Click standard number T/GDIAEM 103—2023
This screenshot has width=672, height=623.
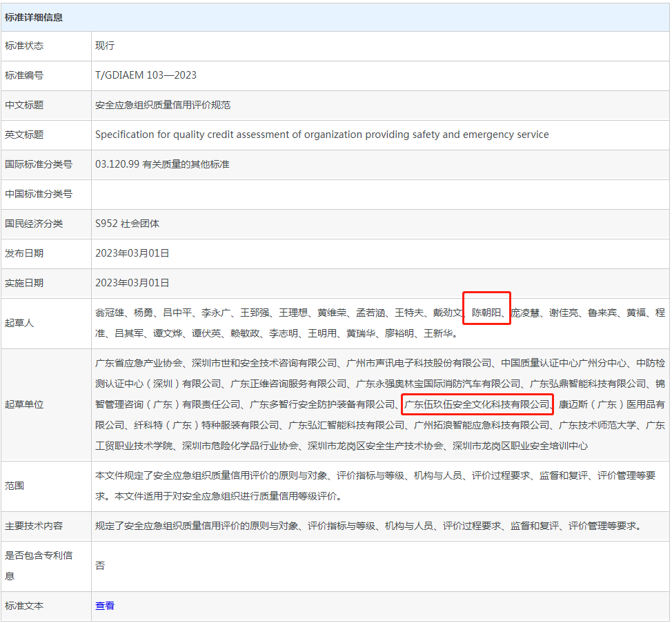point(146,75)
